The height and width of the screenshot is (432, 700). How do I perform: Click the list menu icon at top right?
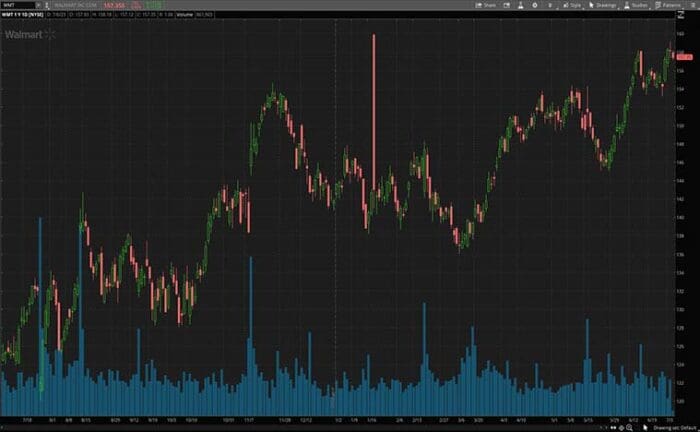693,5
